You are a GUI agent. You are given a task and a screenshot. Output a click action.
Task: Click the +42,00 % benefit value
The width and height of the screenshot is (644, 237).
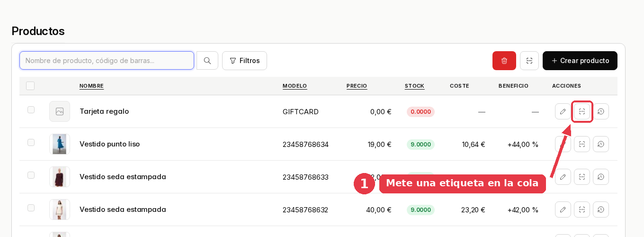point(523,210)
